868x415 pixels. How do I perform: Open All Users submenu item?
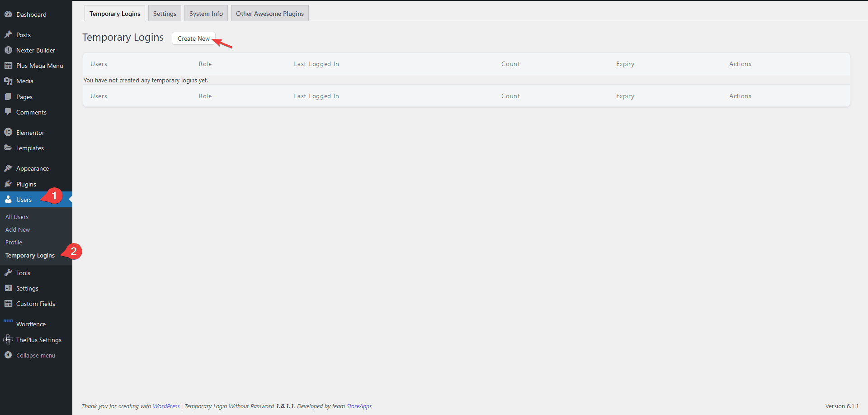click(17, 217)
